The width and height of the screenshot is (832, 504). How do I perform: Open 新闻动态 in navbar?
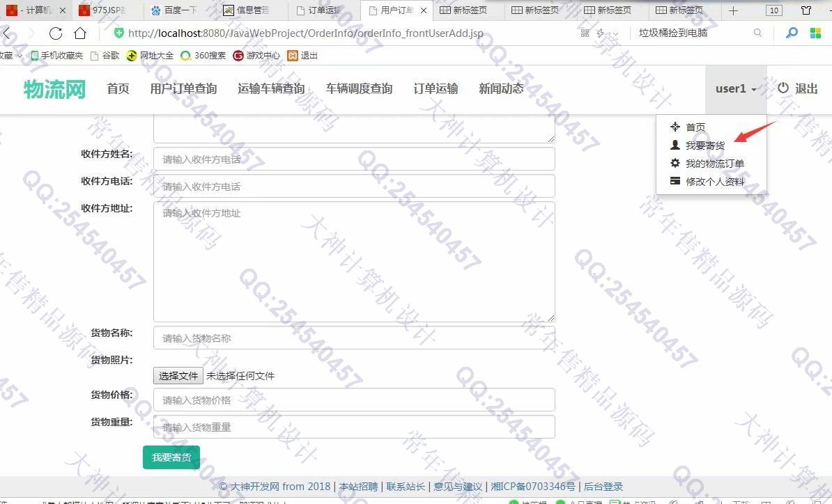click(501, 88)
